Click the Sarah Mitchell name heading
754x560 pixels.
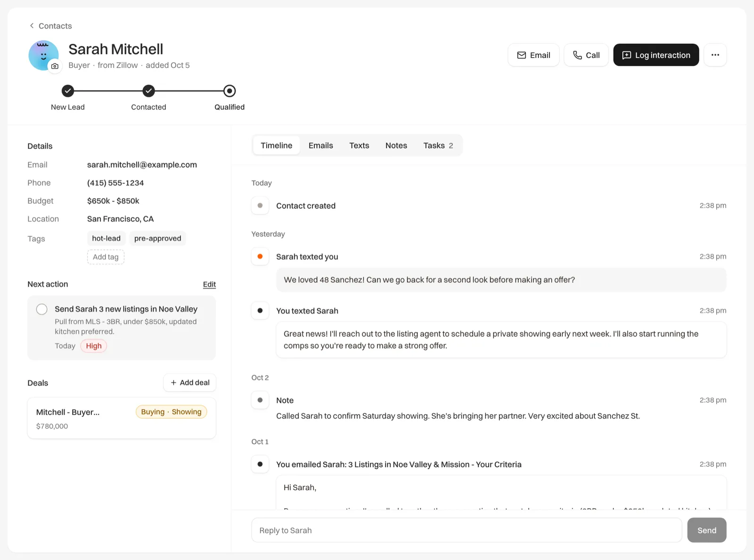click(116, 49)
